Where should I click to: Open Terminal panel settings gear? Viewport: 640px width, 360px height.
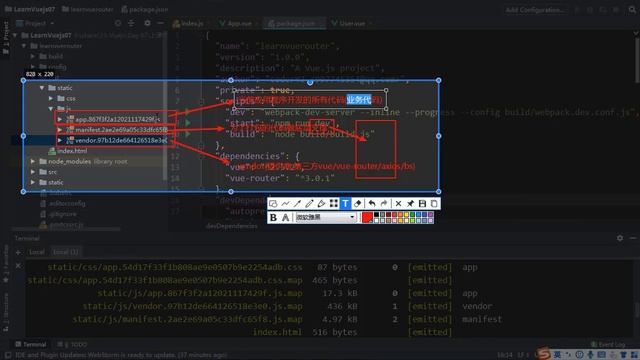(620, 238)
